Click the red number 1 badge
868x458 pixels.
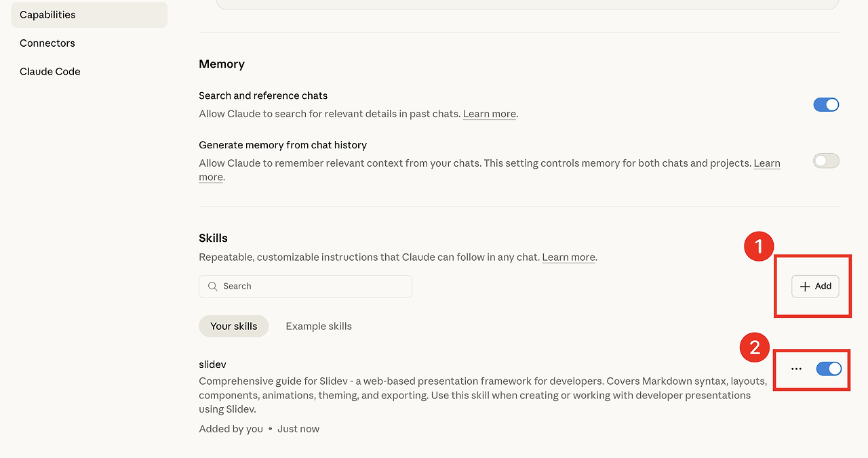759,247
